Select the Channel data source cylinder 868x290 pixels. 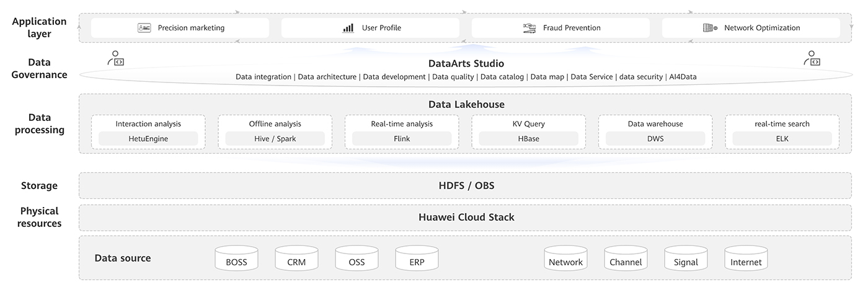tap(626, 258)
